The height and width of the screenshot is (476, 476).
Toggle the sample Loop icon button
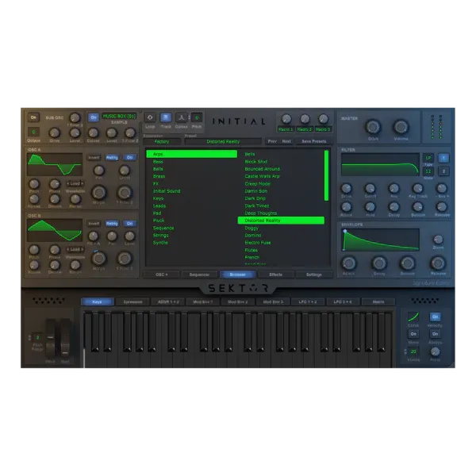[150, 117]
